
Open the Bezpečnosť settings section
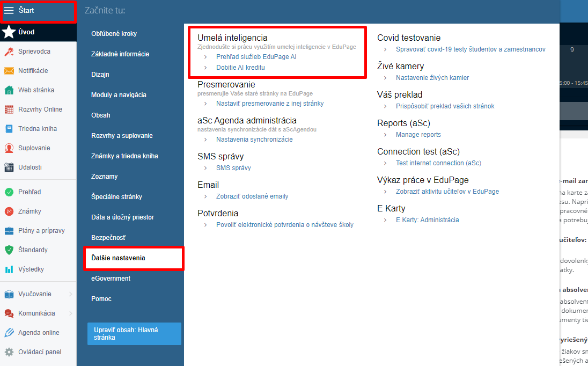pyautogui.click(x=108, y=238)
